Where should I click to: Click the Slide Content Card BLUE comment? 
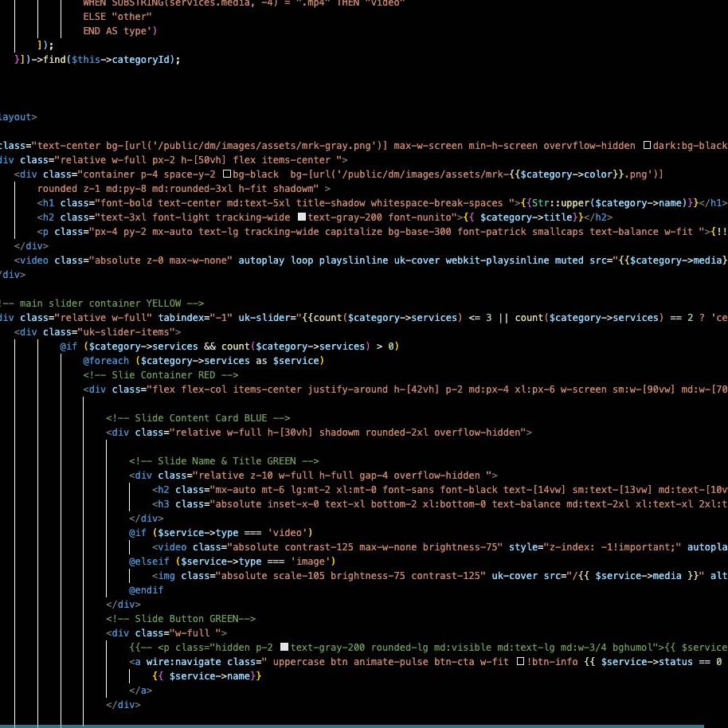click(x=198, y=418)
